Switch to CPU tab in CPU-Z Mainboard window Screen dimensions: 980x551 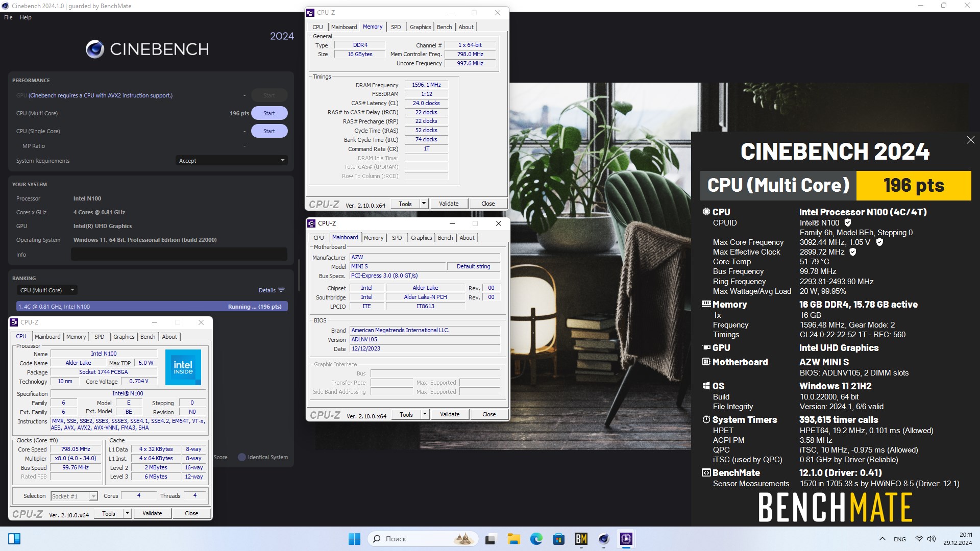click(318, 238)
